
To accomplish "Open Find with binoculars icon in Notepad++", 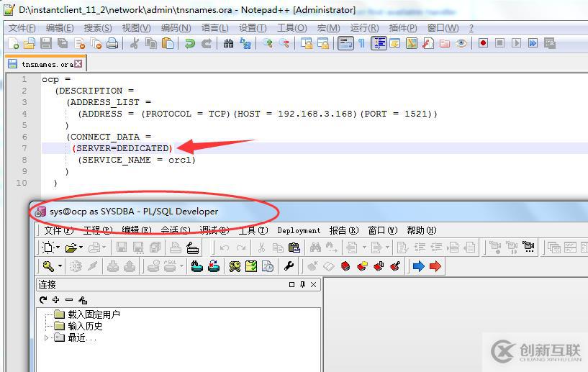I will click(228, 43).
